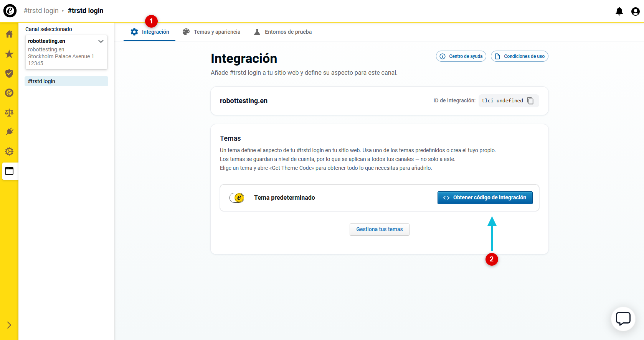644x340 pixels.
Task: Select the browser window sidebar icon
Action: pos(9,171)
